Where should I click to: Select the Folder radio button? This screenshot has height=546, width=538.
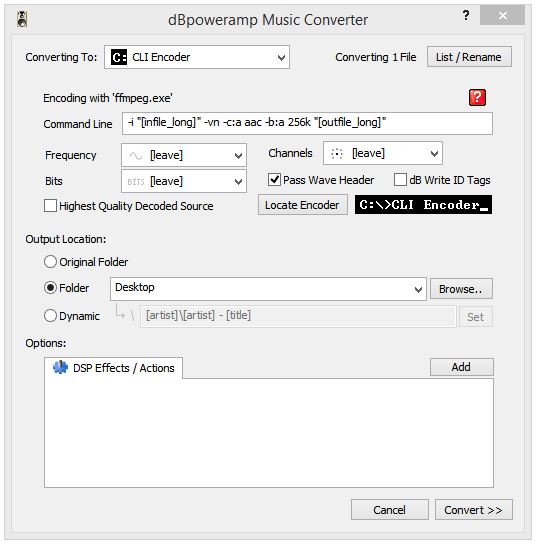pos(50,288)
